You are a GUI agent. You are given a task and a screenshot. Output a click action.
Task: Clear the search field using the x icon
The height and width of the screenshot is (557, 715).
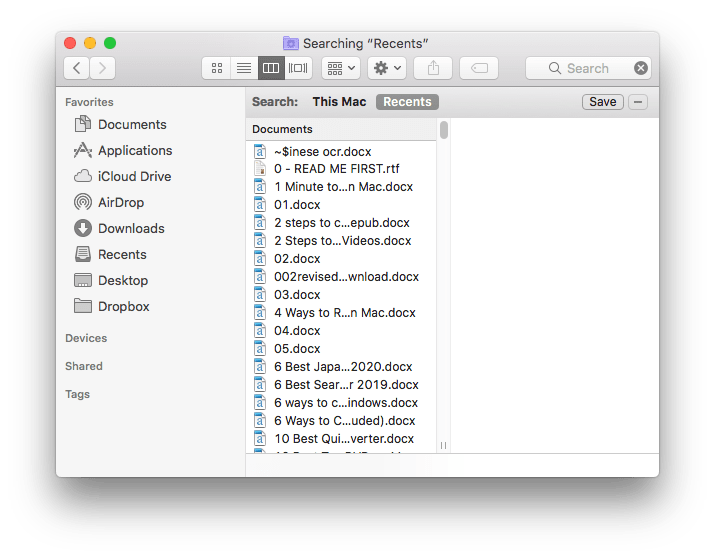pos(641,68)
